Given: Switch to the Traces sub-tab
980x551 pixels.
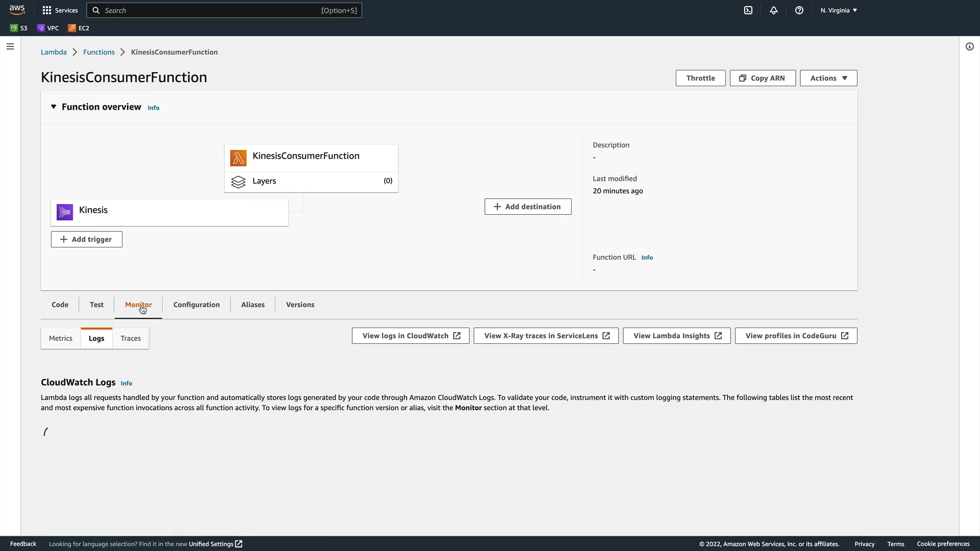Looking at the screenshot, I should click(x=131, y=338).
